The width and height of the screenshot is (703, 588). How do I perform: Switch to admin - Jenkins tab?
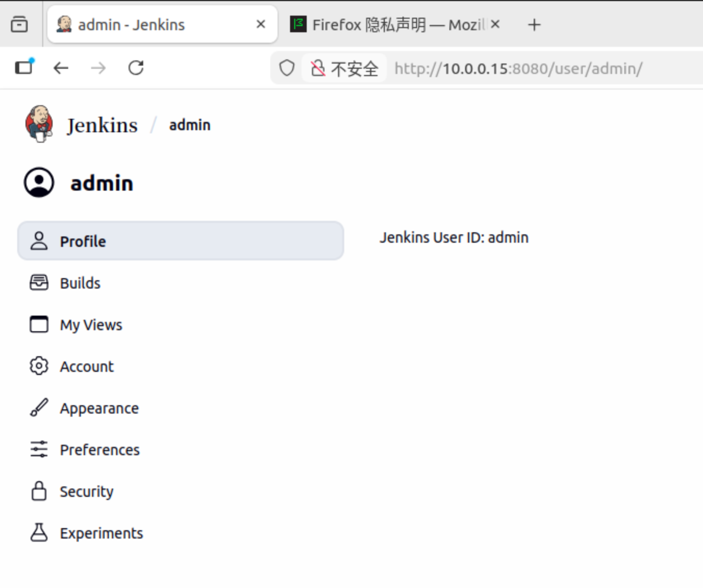pyautogui.click(x=162, y=24)
